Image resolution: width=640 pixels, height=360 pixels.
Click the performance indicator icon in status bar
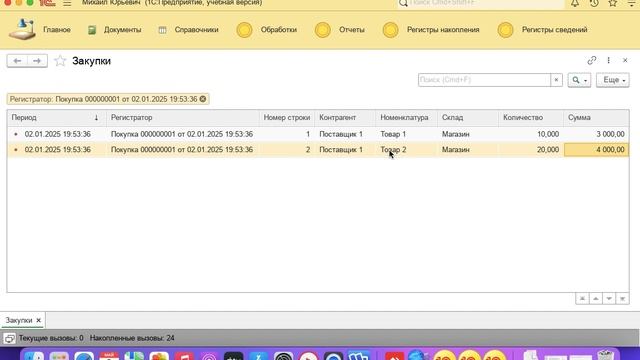coord(9,338)
